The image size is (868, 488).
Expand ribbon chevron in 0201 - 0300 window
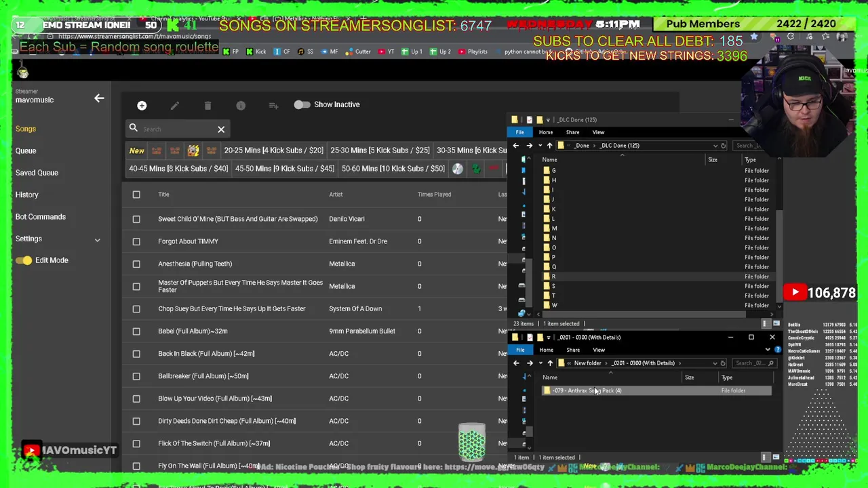767,350
